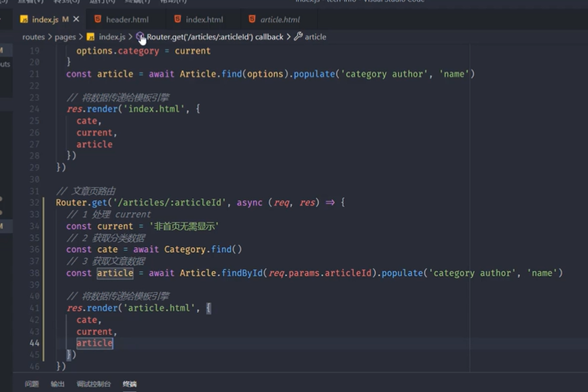Open the header.html tab
Viewport: 588px width, 392px height.
[127, 20]
